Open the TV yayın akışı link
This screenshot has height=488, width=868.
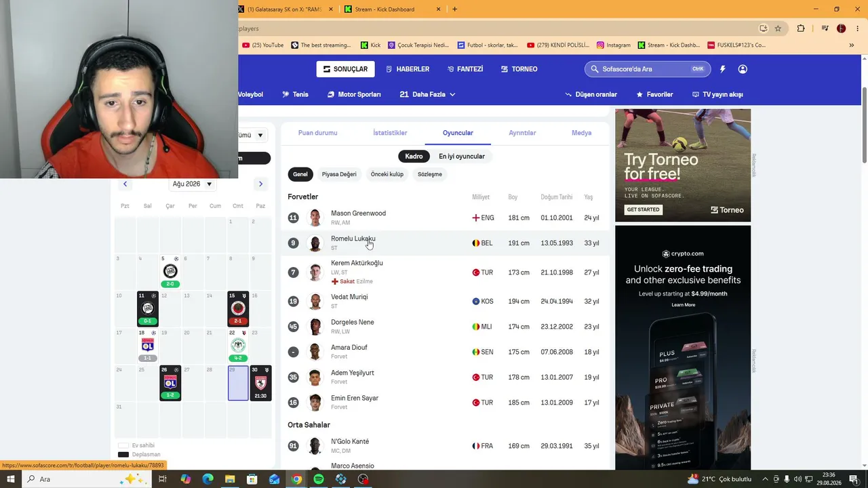tap(717, 94)
